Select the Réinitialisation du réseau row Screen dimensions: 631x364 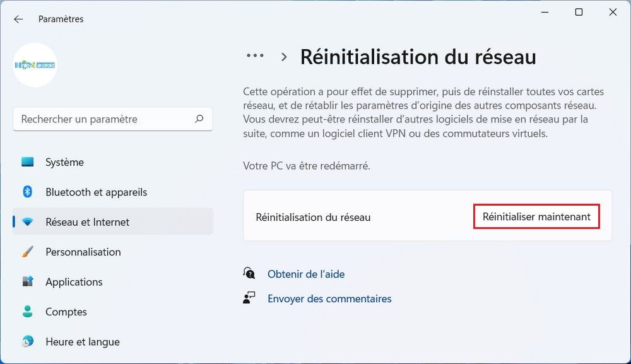tap(314, 216)
